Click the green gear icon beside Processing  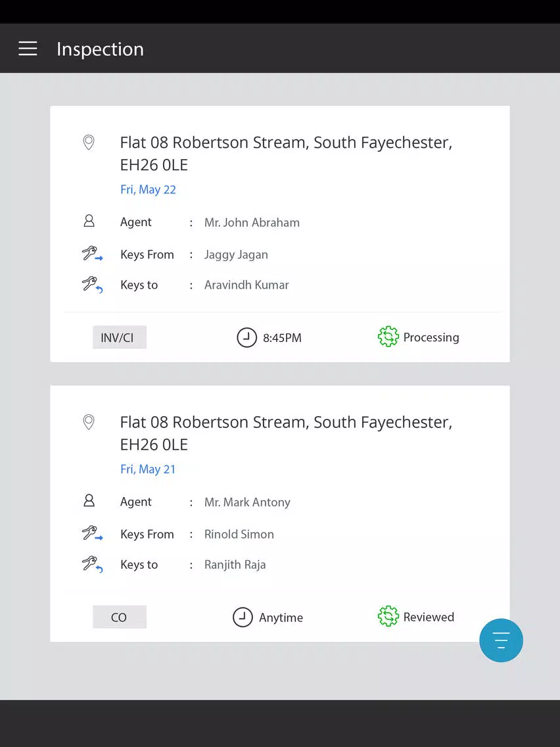pos(388,337)
